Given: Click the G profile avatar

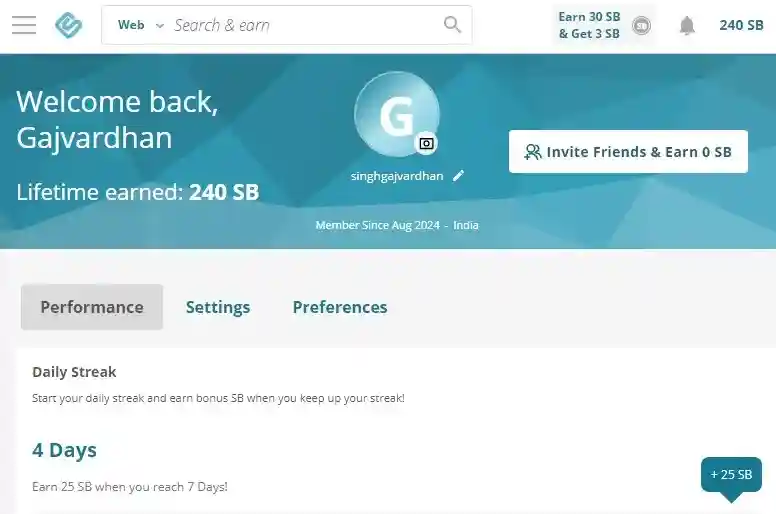Looking at the screenshot, I should click(x=397, y=114).
